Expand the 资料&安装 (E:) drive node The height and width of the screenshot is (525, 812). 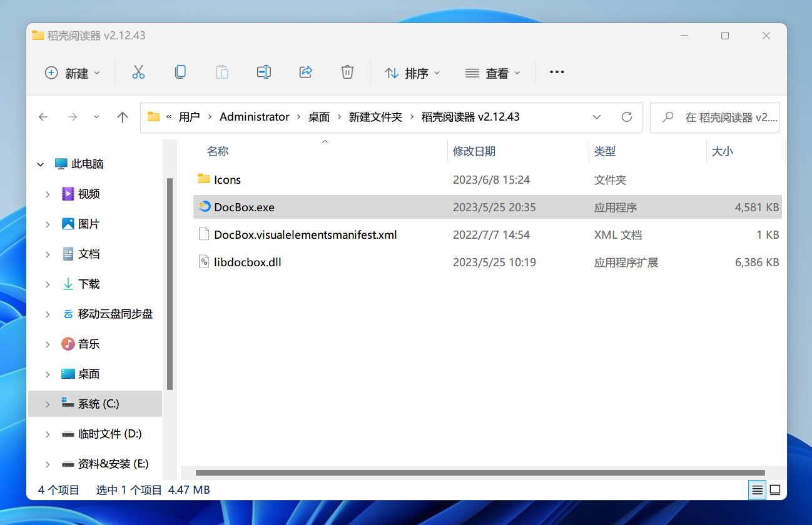(x=48, y=464)
